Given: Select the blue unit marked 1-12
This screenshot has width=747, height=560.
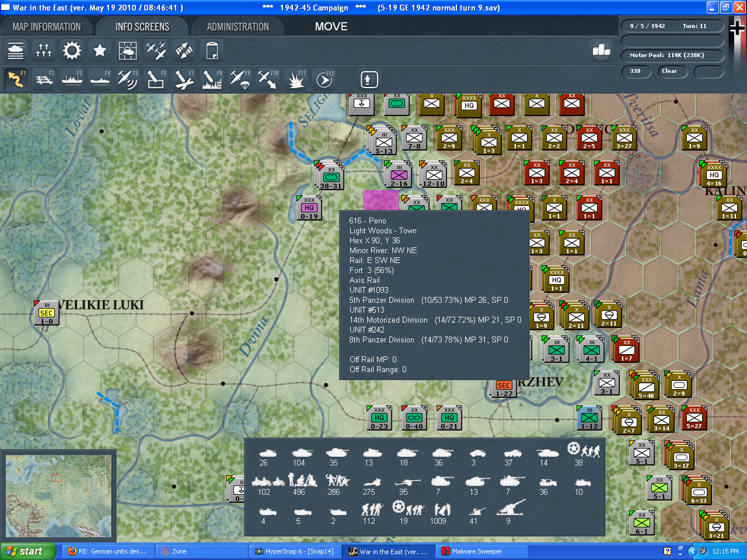Looking at the screenshot, I should 589,418.
